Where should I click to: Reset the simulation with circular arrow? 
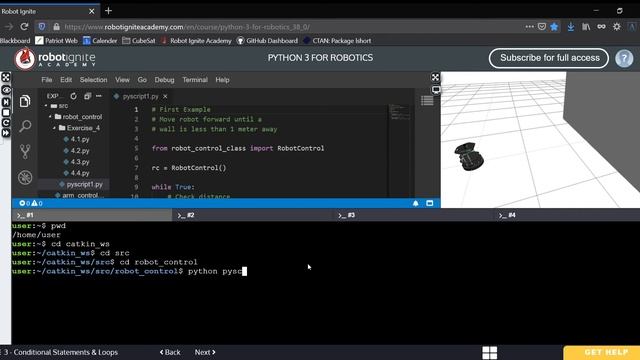[x=6, y=123]
